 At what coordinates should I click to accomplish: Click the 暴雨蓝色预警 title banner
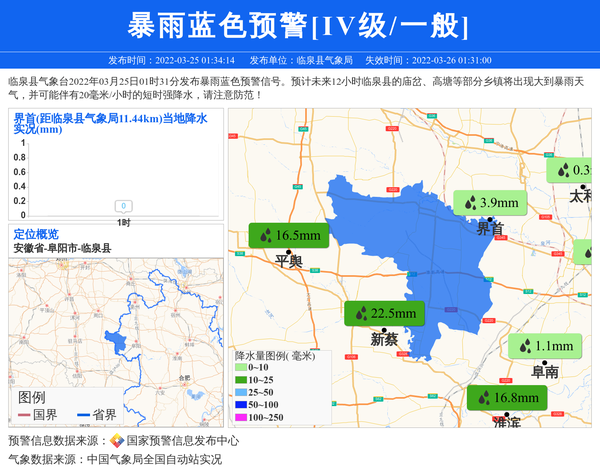pyautogui.click(x=299, y=25)
